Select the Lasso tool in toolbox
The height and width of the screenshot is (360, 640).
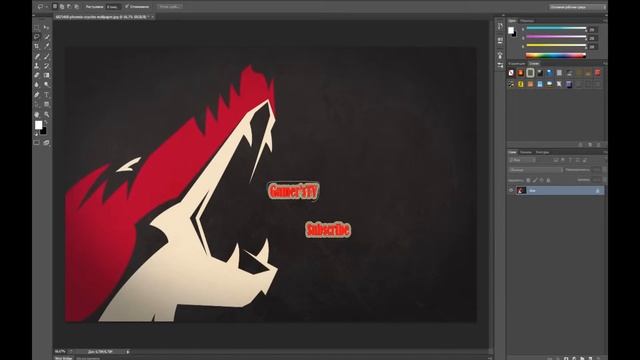[x=37, y=37]
